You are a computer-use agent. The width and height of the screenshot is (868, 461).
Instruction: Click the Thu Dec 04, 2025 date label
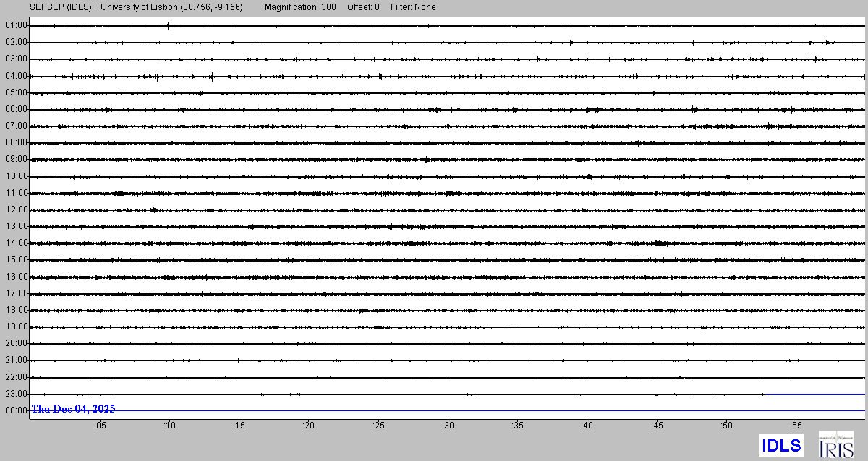click(x=73, y=409)
